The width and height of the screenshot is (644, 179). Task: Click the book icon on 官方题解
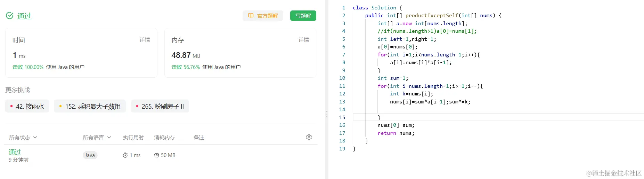coord(251,16)
